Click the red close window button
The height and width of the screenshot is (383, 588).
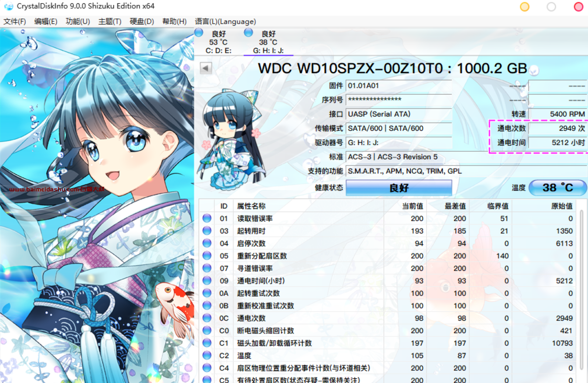578,7
